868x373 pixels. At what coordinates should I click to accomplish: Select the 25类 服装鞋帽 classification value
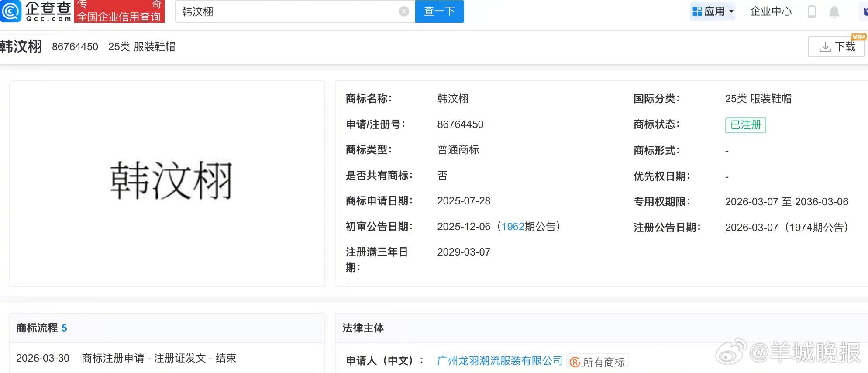(x=758, y=99)
